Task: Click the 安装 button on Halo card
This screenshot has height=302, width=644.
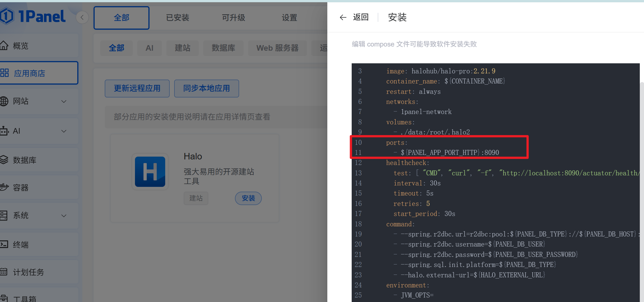Action: 248,198
